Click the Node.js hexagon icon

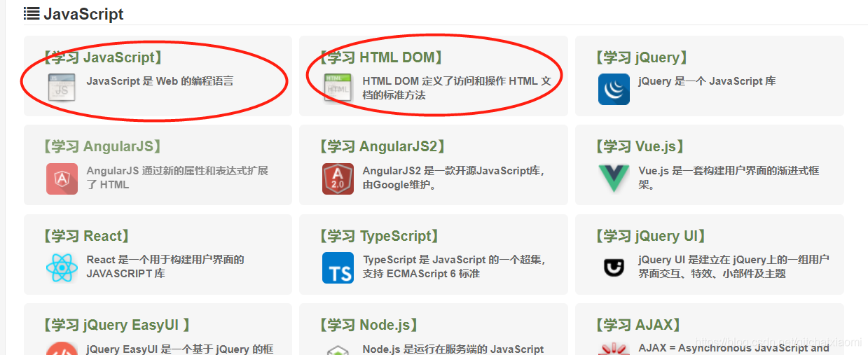pos(338,349)
